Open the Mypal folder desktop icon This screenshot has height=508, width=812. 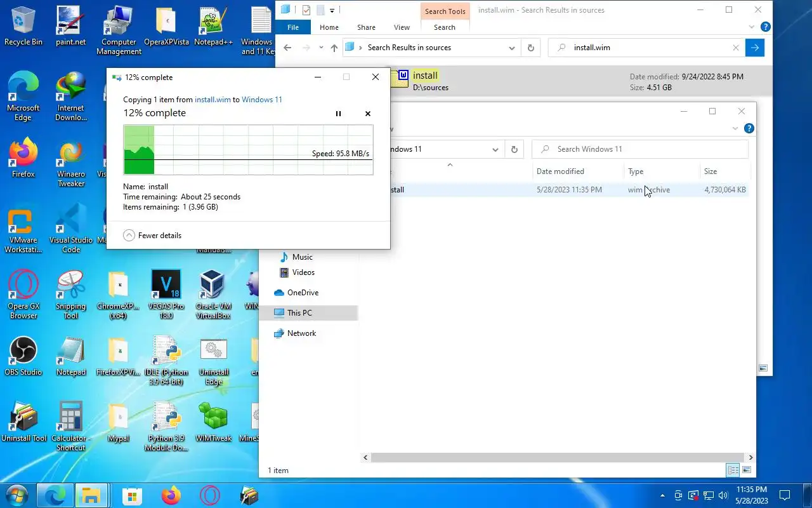(119, 422)
